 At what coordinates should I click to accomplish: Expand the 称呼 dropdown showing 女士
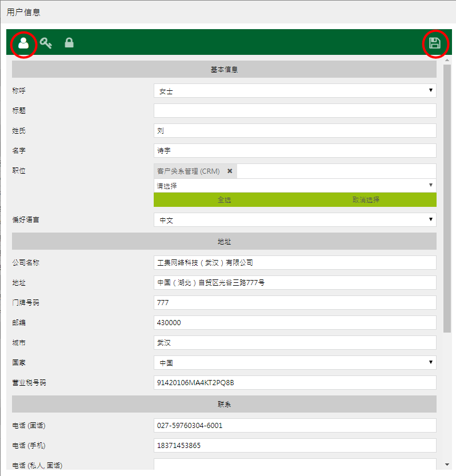(x=294, y=91)
